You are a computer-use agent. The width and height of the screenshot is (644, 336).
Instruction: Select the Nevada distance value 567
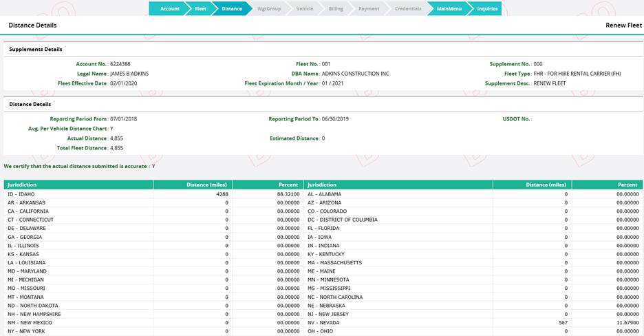(x=563, y=323)
